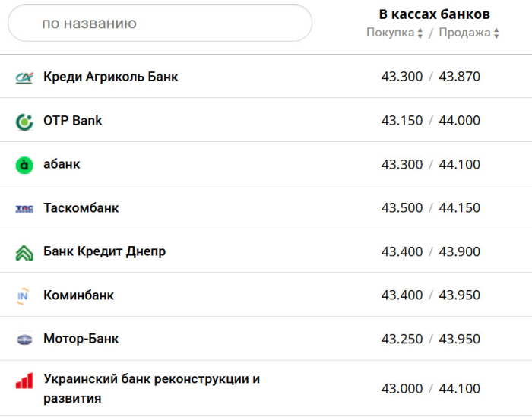The width and height of the screenshot is (532, 417).
Task: Click the Банк Кредит Днепр logo
Action: [24, 253]
